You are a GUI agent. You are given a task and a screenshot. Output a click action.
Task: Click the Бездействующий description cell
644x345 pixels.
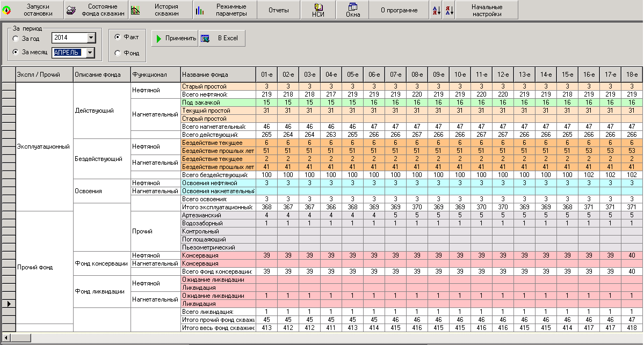102,159
